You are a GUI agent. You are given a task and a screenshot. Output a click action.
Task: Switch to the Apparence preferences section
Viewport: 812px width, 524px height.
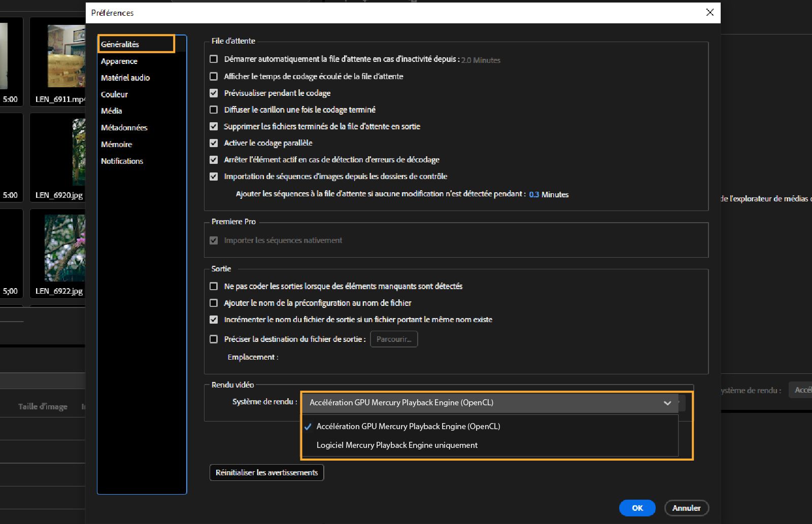coord(119,61)
